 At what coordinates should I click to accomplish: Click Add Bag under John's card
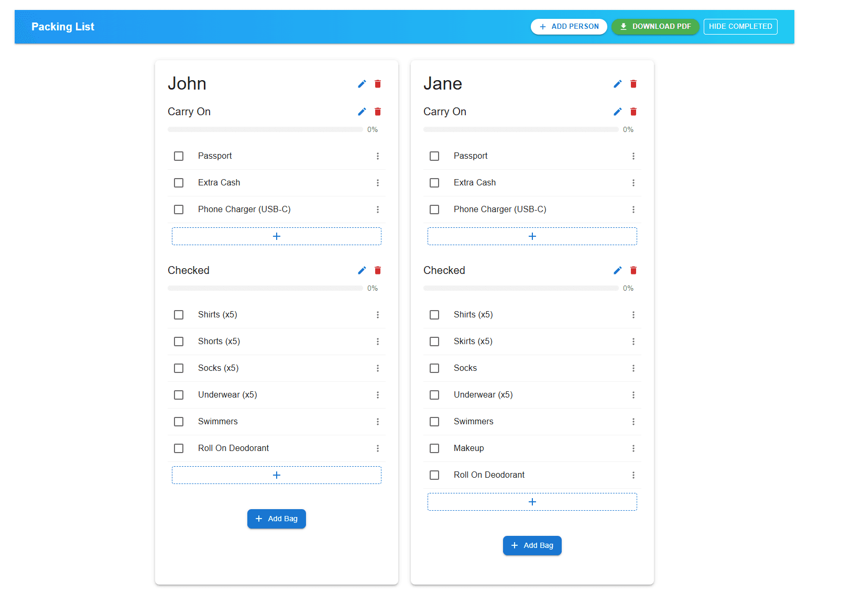click(276, 519)
